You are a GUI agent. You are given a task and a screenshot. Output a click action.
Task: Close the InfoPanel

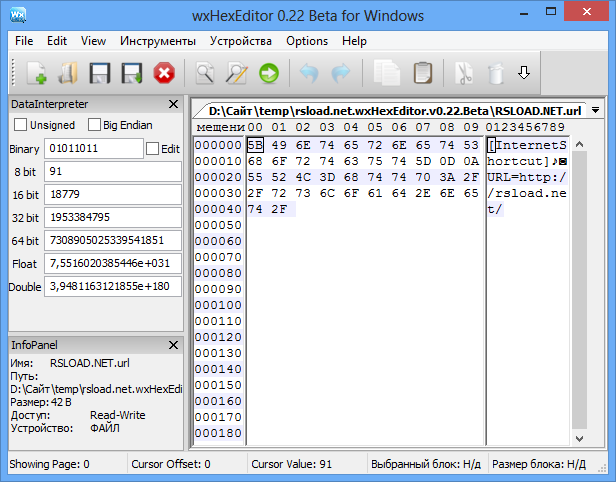173,345
